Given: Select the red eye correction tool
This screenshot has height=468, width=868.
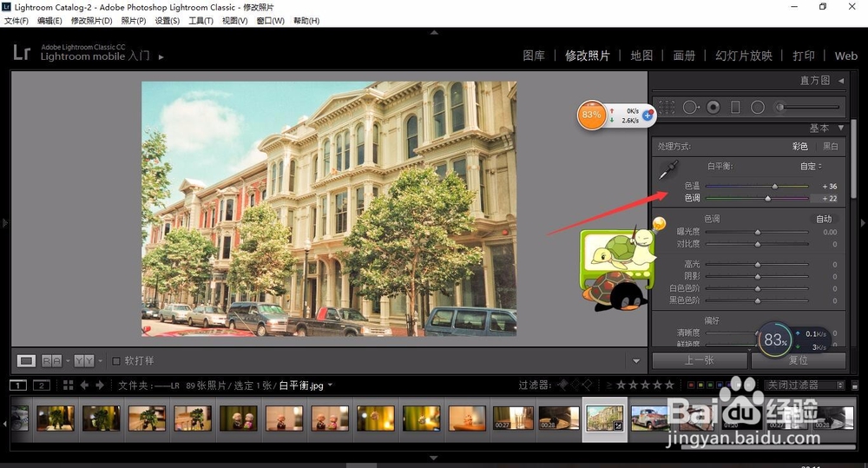Looking at the screenshot, I should click(x=713, y=107).
